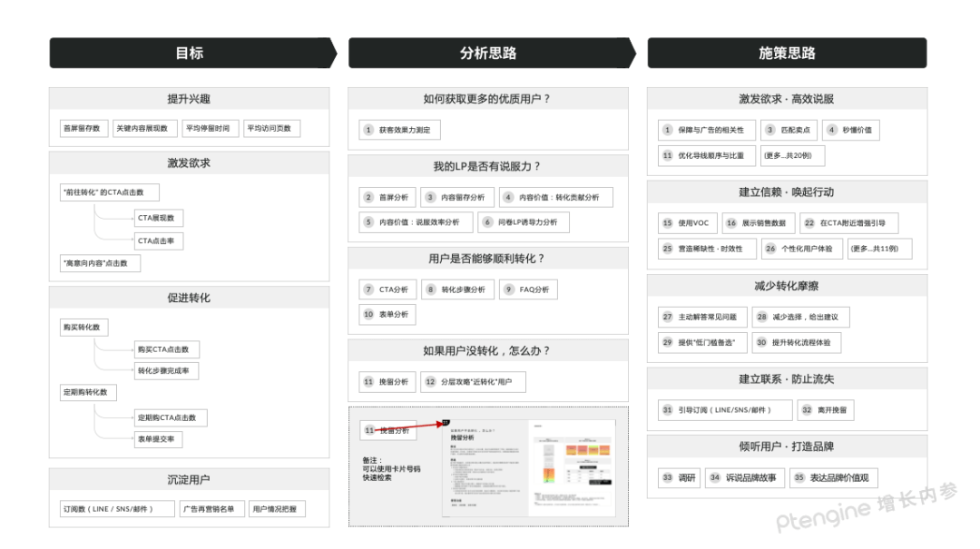
Task: Click card 34 诉说品牌故事
Action: coord(743,477)
